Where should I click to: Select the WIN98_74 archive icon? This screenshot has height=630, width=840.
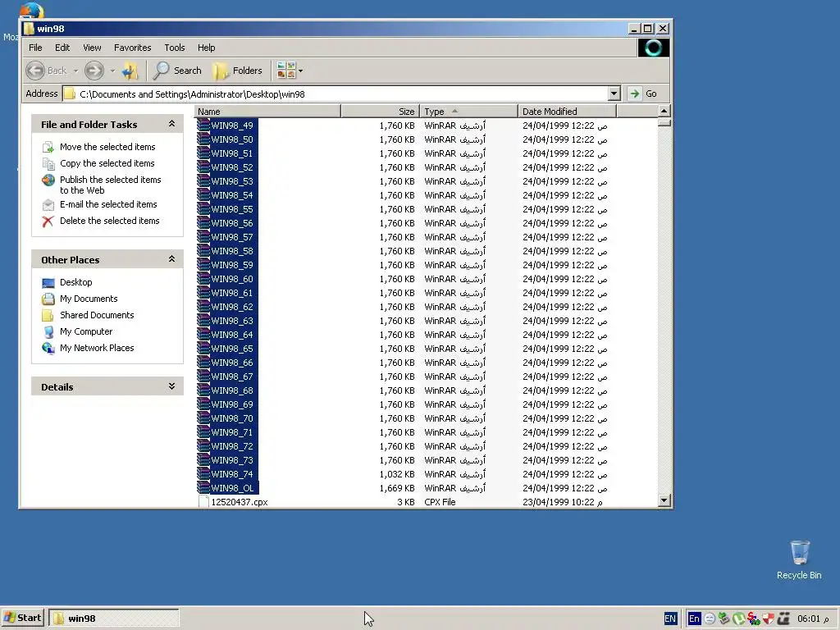203,473
